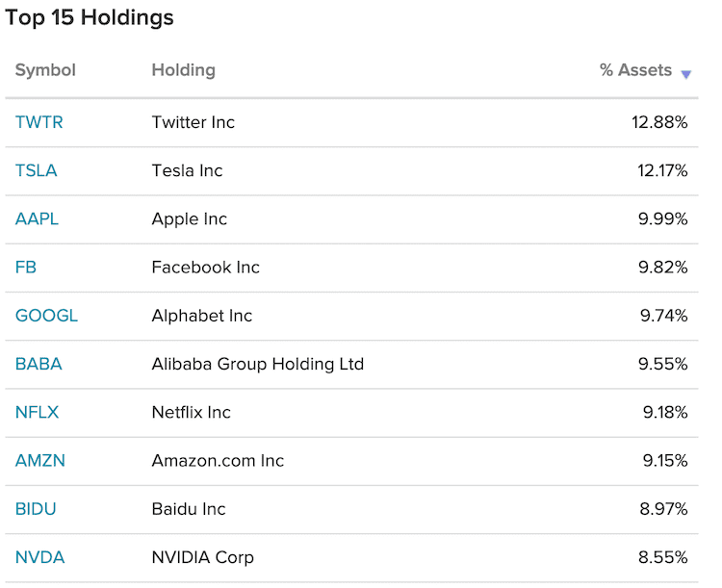Sort table by % Assets column
Screen dimensions: 722x588
point(635,70)
